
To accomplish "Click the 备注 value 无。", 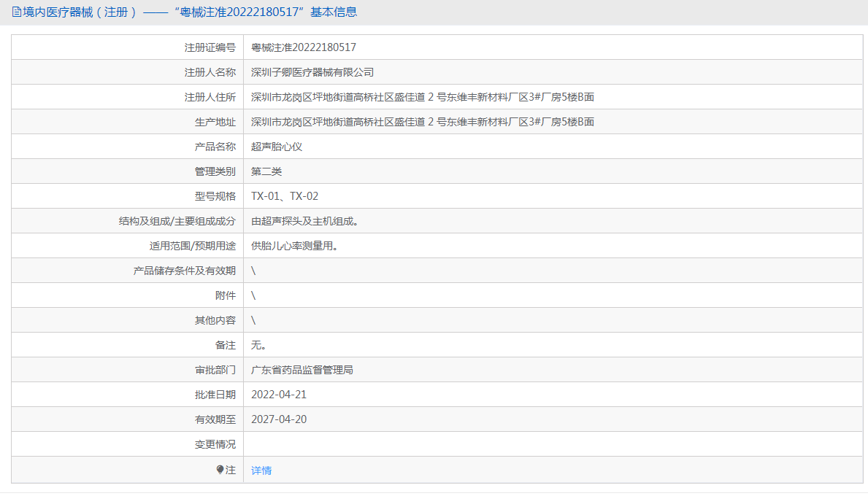I will click(258, 345).
